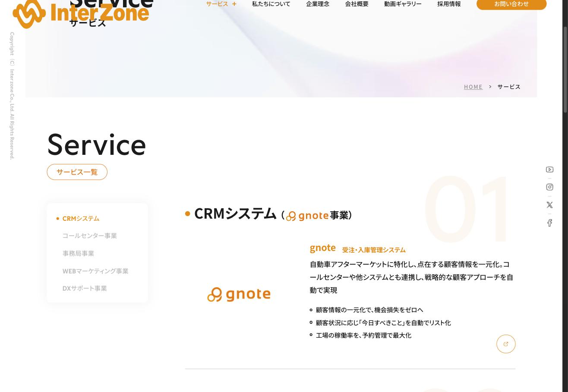This screenshot has height=392, width=568.
Task: Click bullet 工場の稼働率を、予約管理で最大化
Action: tap(363, 335)
